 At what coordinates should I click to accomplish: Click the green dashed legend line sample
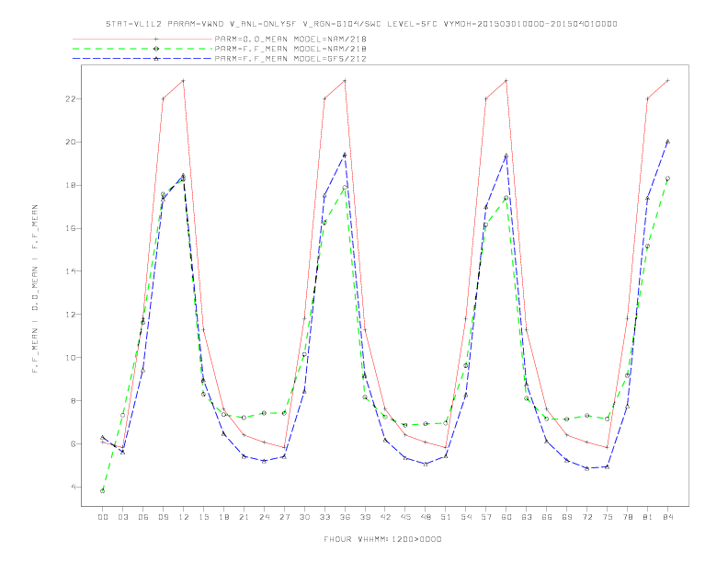[142, 49]
